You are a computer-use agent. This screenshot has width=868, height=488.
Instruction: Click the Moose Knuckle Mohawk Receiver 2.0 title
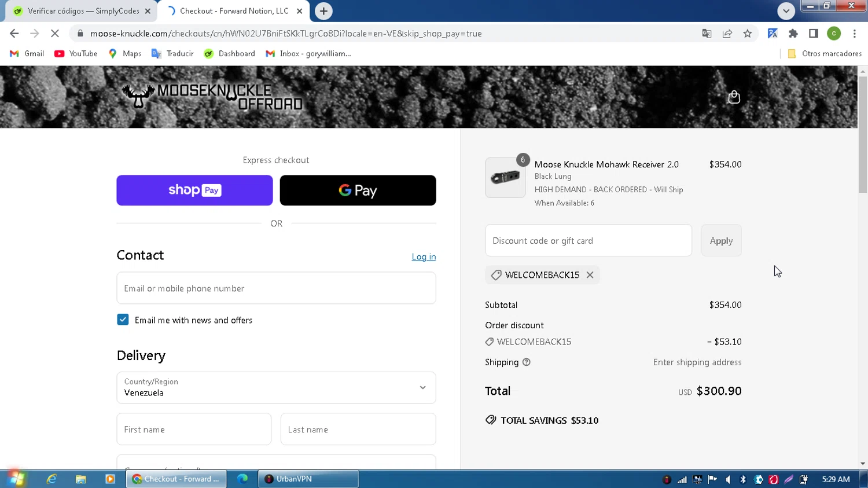click(x=606, y=164)
